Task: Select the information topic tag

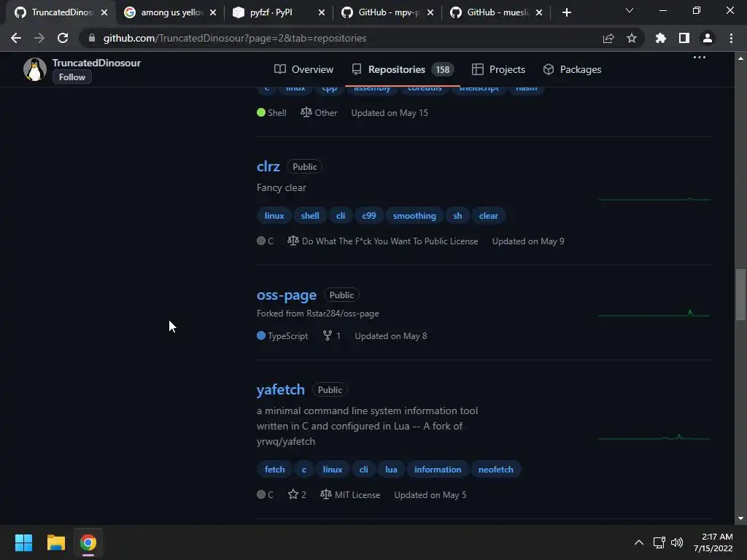Action: pos(438,470)
